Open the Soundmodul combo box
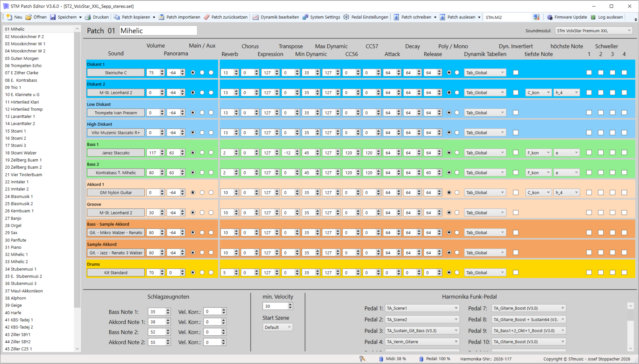 [594, 31]
